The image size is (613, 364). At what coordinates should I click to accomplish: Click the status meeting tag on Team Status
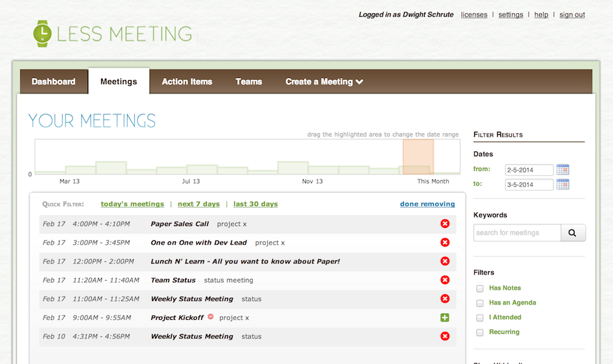click(229, 280)
